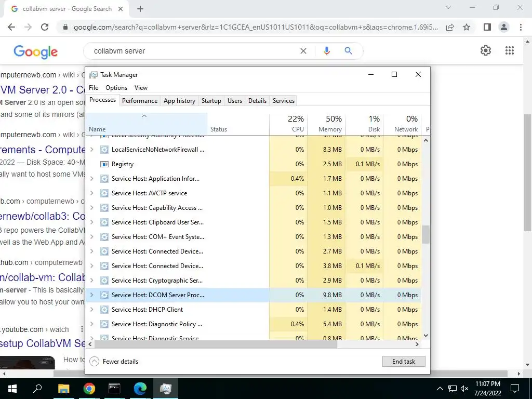Image resolution: width=532 pixels, height=399 pixels.
Task: Expand Service Host: Application Infor... row
Action: click(91, 179)
